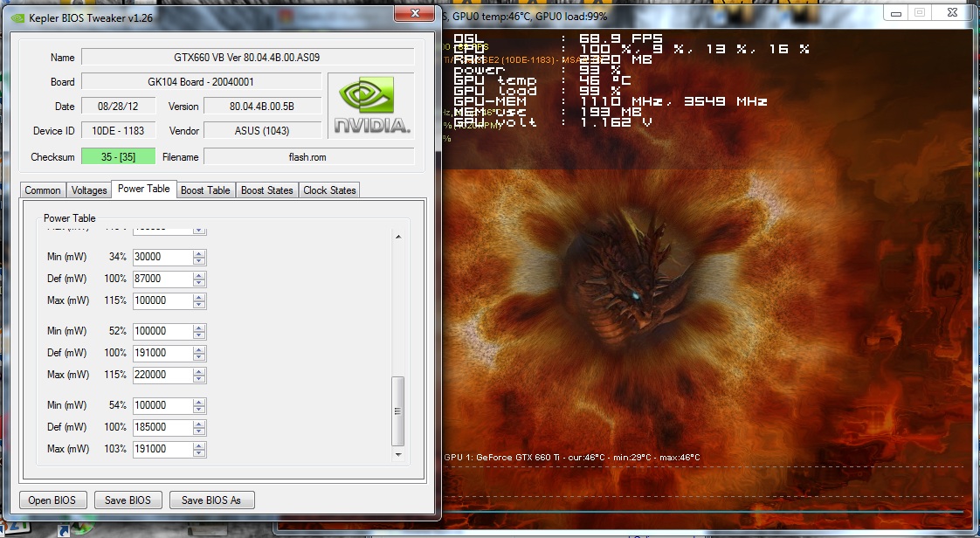Close the Kepler BIOS Tweaker window
Screen dimensions: 980x538
pos(414,14)
